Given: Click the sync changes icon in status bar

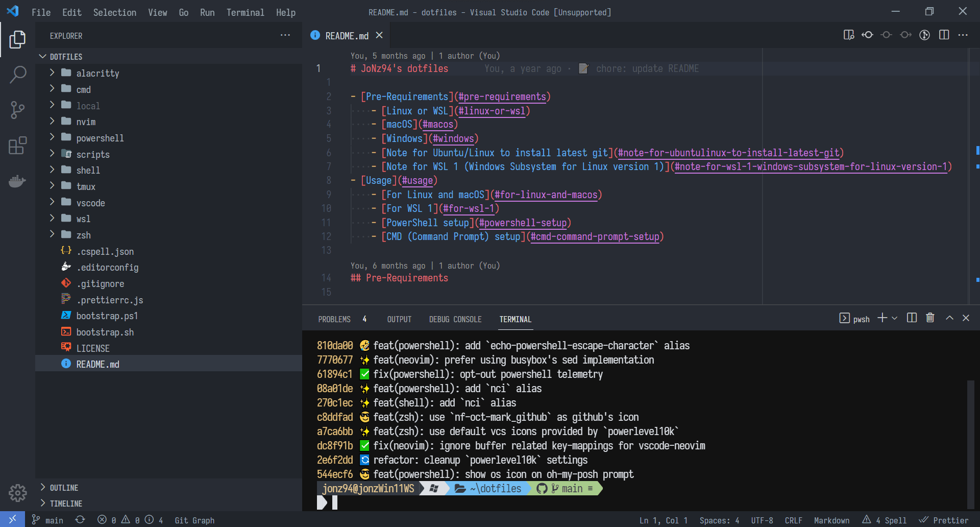Looking at the screenshot, I should point(80,520).
